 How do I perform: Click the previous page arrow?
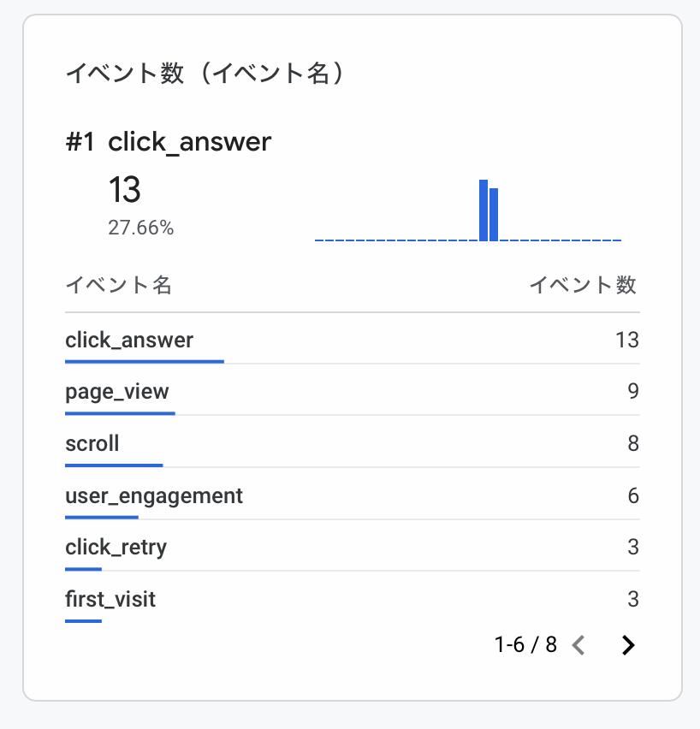tap(578, 645)
